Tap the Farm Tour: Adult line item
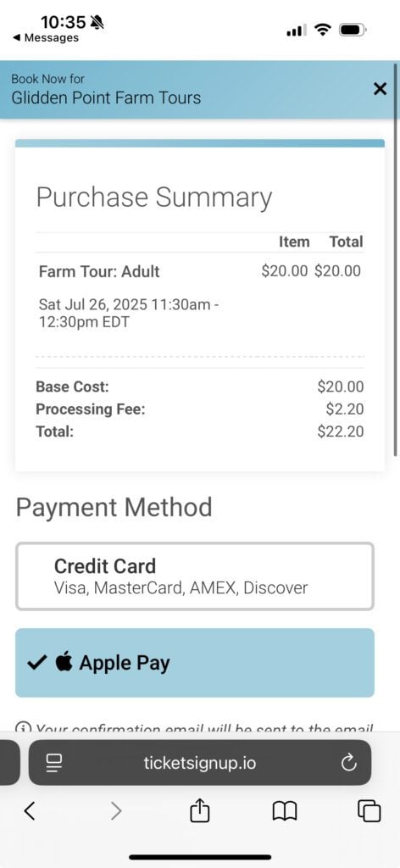Image resolution: width=400 pixels, height=868 pixels. point(99,272)
